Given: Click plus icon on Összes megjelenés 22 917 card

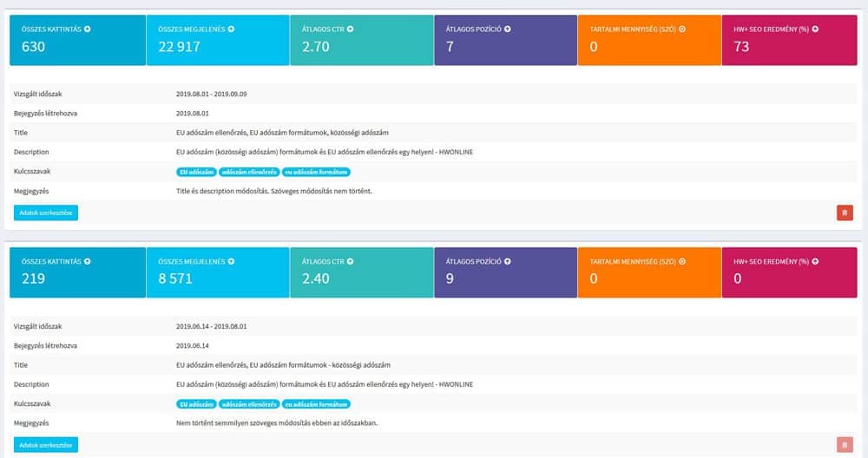Looking at the screenshot, I should click(232, 29).
